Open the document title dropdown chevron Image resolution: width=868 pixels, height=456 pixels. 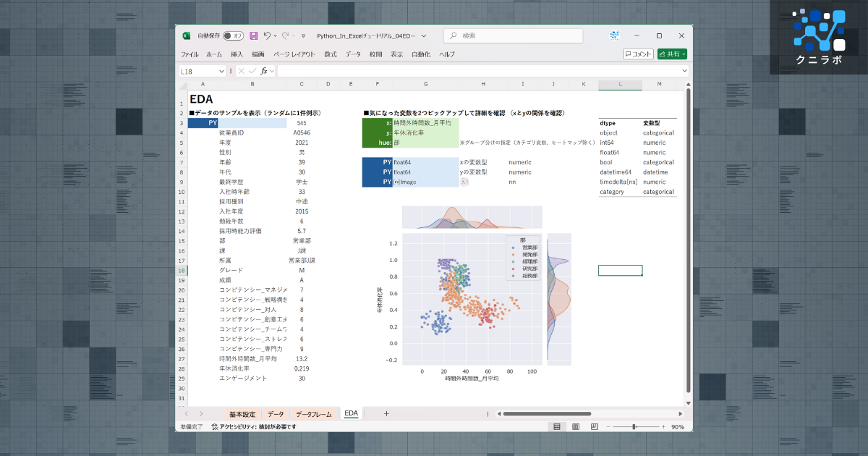click(x=424, y=35)
